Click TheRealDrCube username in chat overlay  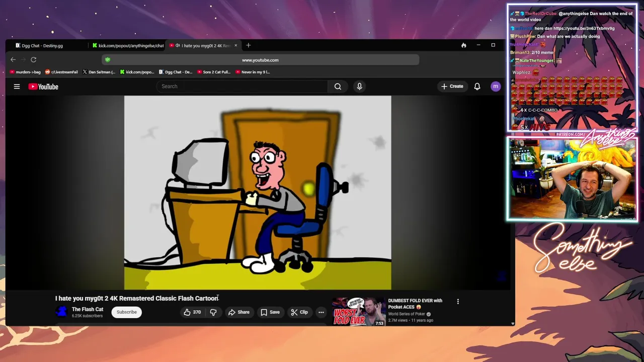tap(541, 14)
